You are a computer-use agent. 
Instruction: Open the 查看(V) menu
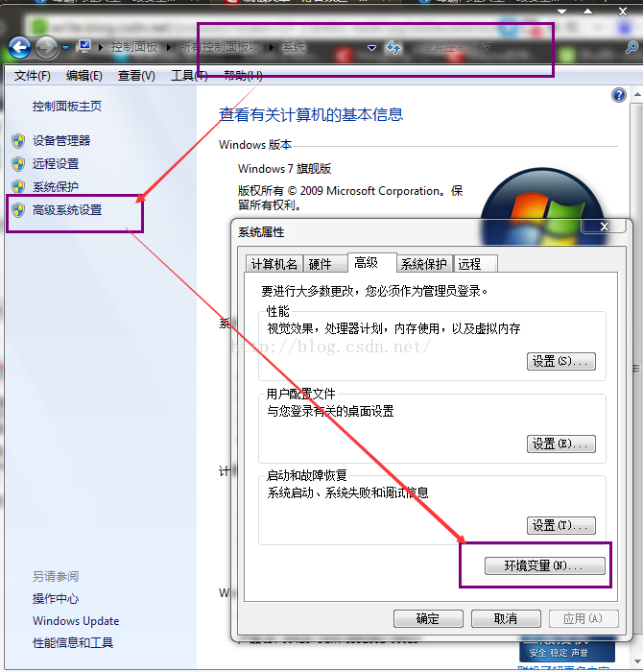click(136, 76)
